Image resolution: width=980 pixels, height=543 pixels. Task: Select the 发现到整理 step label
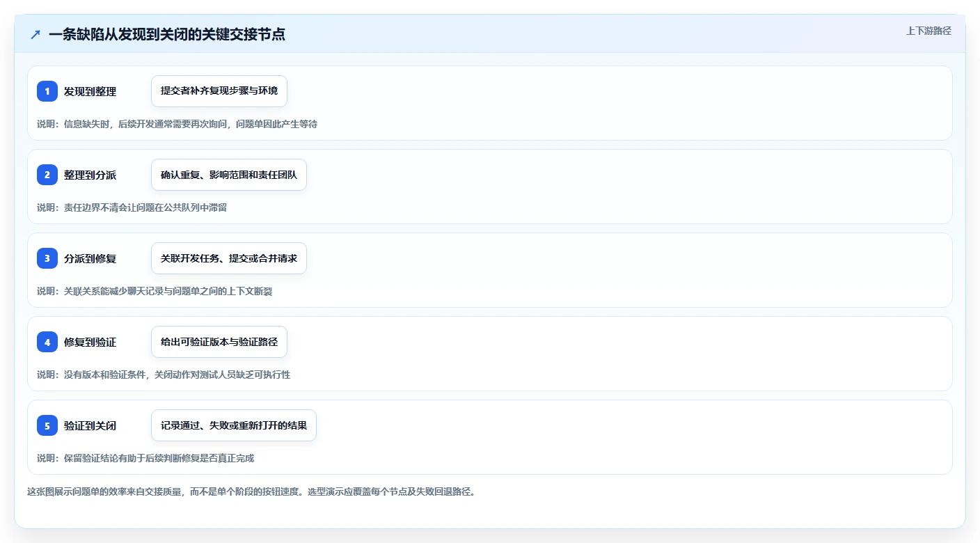point(90,91)
